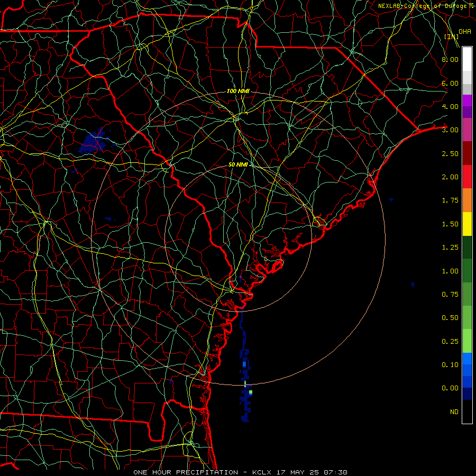The width and height of the screenshot is (476, 476).
Task: Click the '0.50' legend value
Action: 450,318
